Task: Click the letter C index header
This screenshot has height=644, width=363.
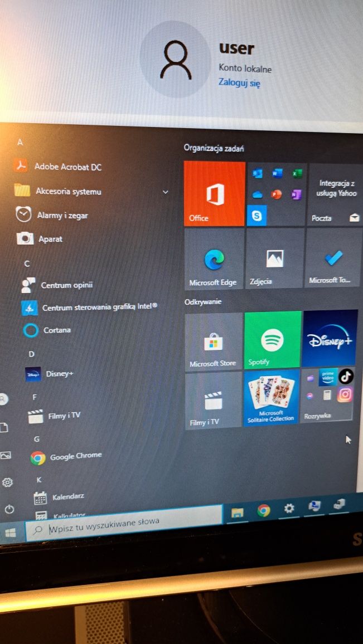Action: (27, 264)
